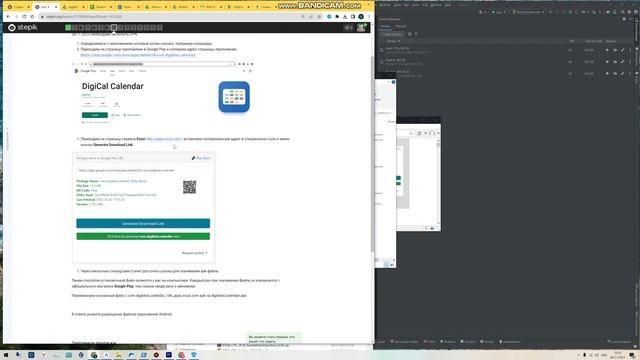Close the active Stepik browser tab
This screenshot has width=640, height=360.
tap(56, 7)
